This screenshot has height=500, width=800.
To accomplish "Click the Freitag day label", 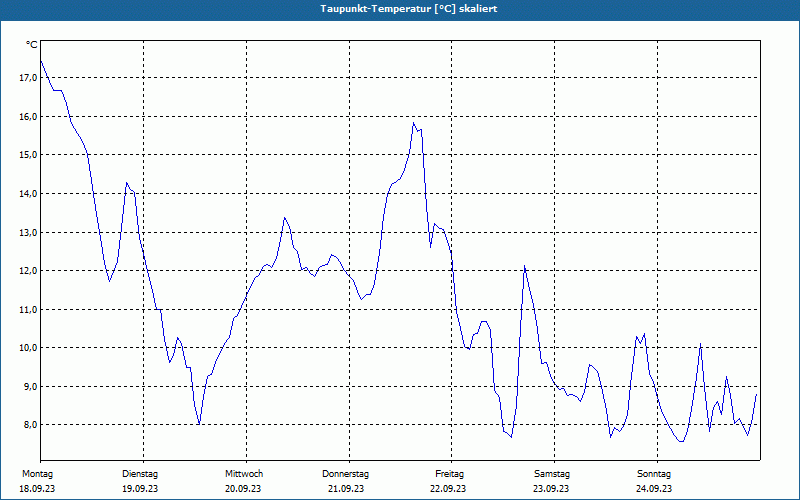I will coord(449,474).
